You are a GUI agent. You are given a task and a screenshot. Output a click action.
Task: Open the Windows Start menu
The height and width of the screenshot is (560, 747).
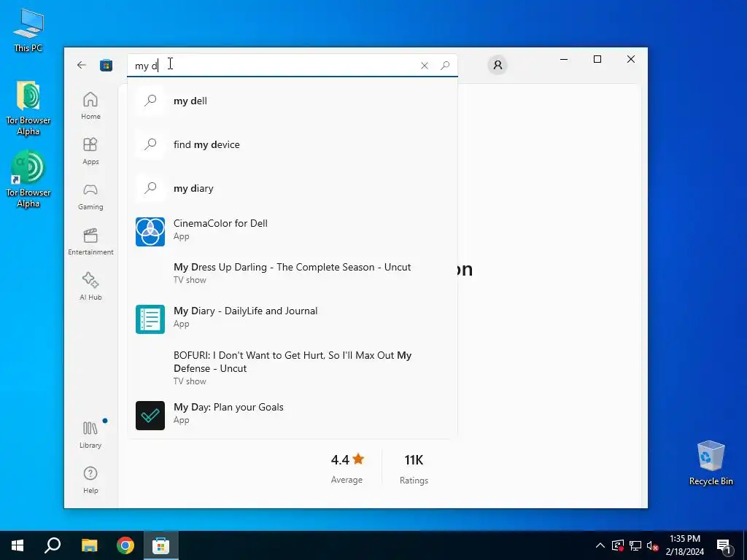click(18, 545)
